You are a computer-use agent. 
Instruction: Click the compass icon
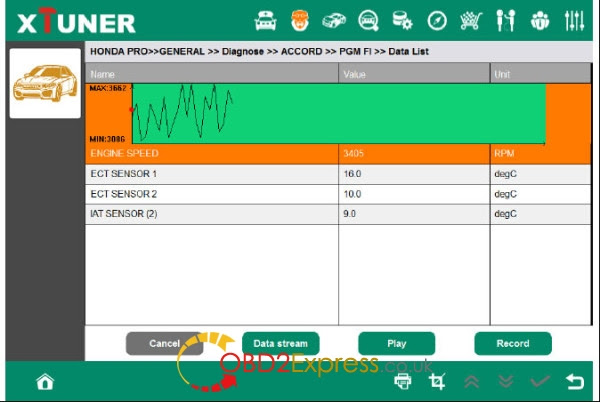(x=437, y=20)
